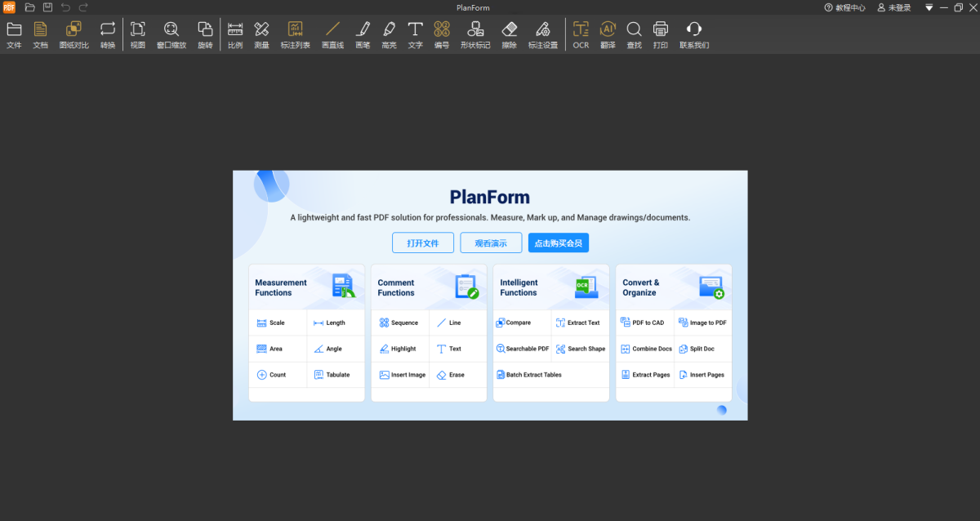Select the 文字 (Text) tool
The height and width of the screenshot is (521, 980).
(x=415, y=34)
